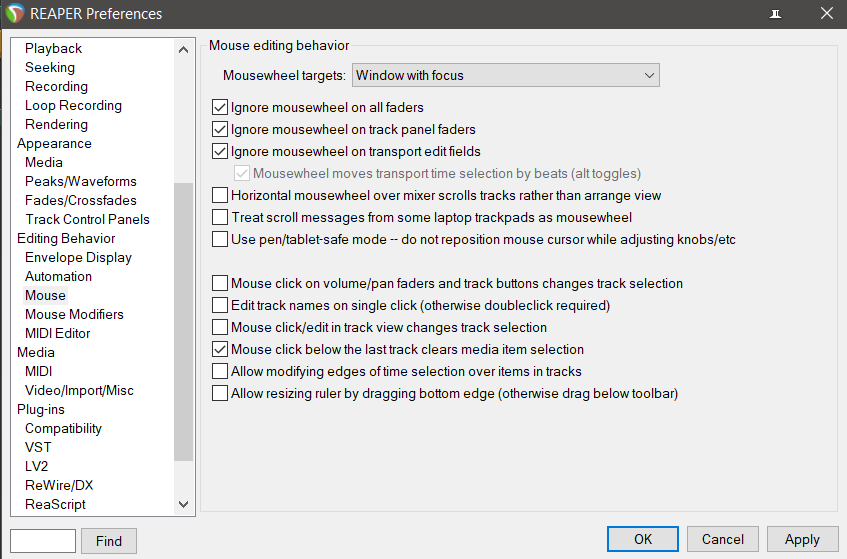
Task: Select Rendering in the preferences tree
Action: point(56,124)
